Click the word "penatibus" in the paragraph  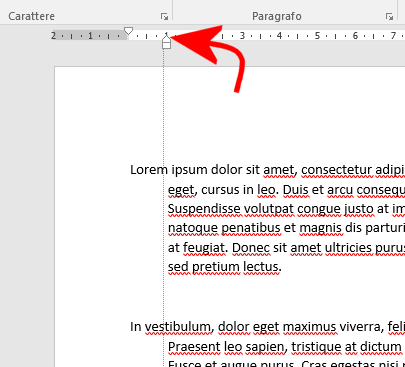[251, 229]
